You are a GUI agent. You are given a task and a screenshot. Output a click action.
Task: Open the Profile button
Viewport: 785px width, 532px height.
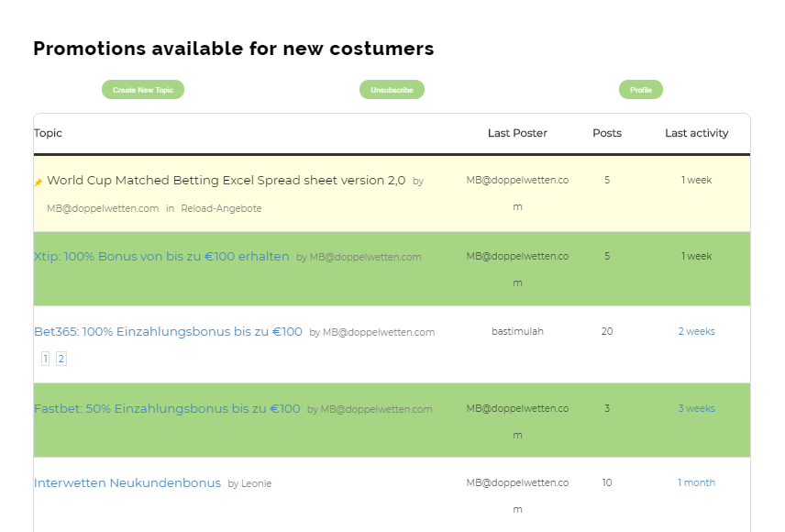(x=641, y=90)
